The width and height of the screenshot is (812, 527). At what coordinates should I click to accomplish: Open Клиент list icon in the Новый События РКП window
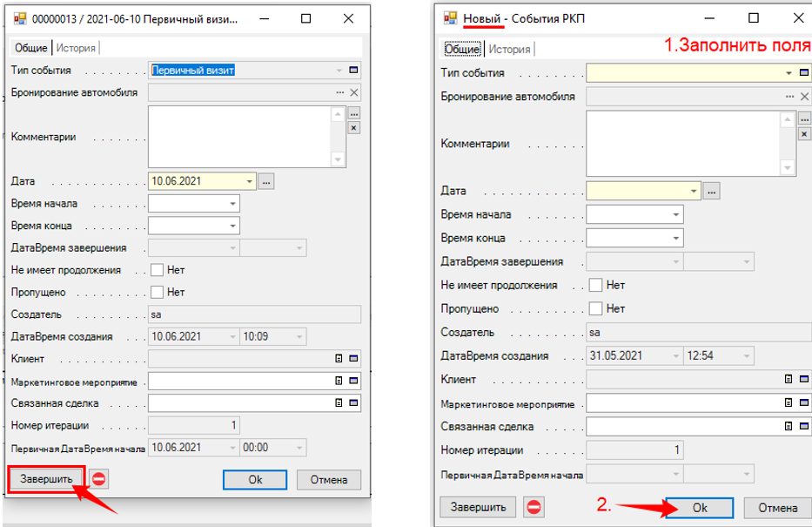pos(789,379)
